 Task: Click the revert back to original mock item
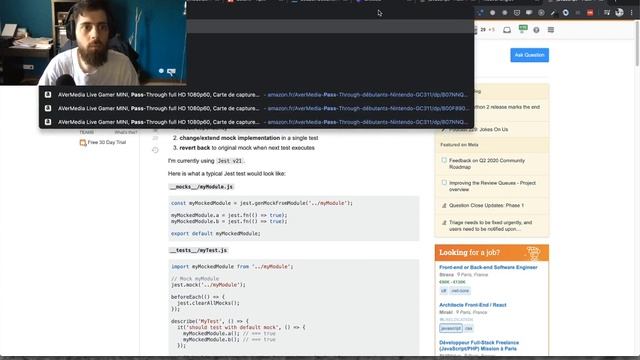click(x=247, y=148)
